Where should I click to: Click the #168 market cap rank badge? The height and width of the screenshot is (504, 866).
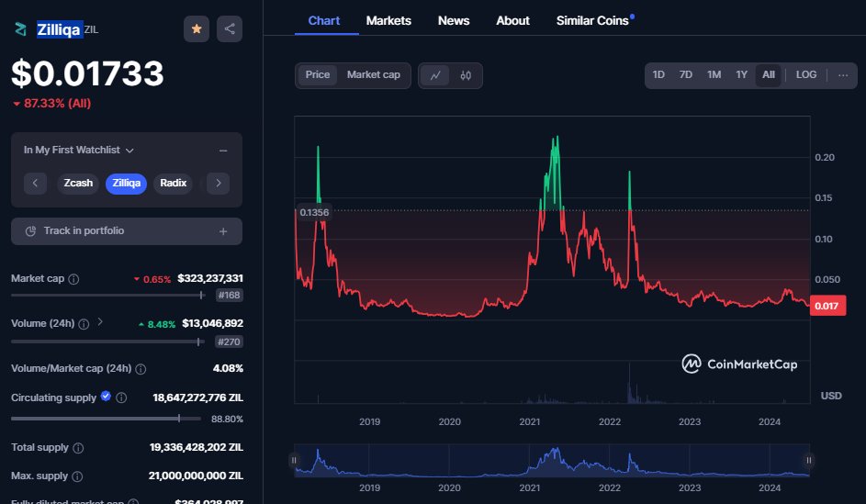229,296
